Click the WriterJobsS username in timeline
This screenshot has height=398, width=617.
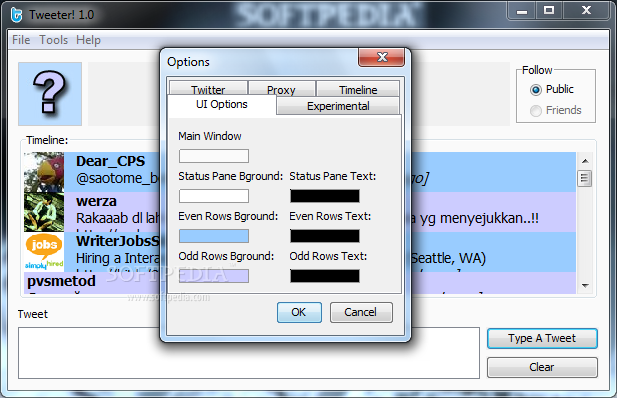[x=117, y=241]
